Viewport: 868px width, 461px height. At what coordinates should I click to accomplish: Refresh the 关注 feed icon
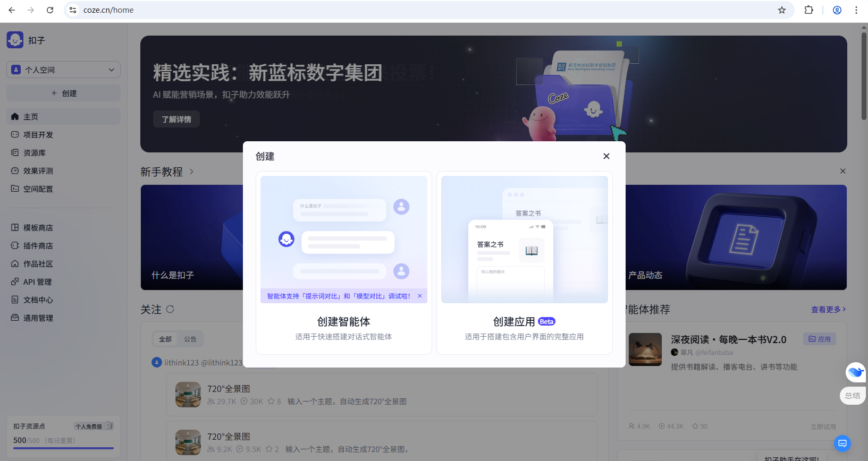click(x=170, y=309)
